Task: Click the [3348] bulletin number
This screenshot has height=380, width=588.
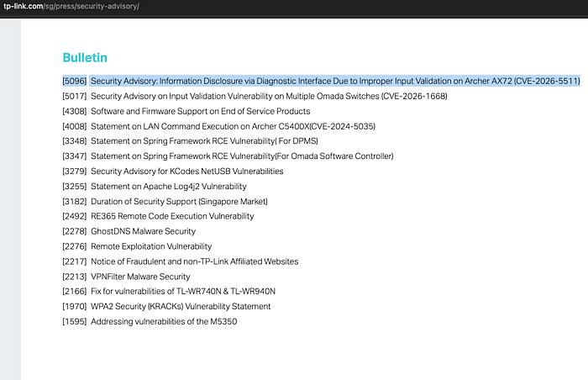Action: point(74,140)
